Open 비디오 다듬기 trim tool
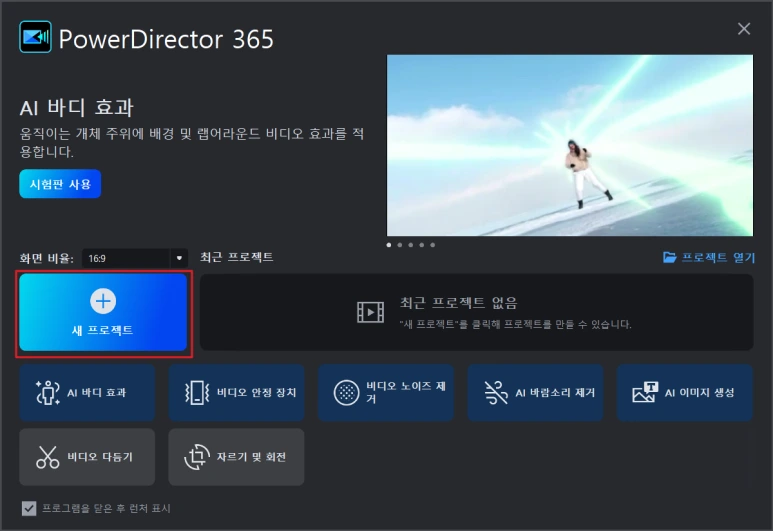This screenshot has height=531, width=773. (x=87, y=457)
